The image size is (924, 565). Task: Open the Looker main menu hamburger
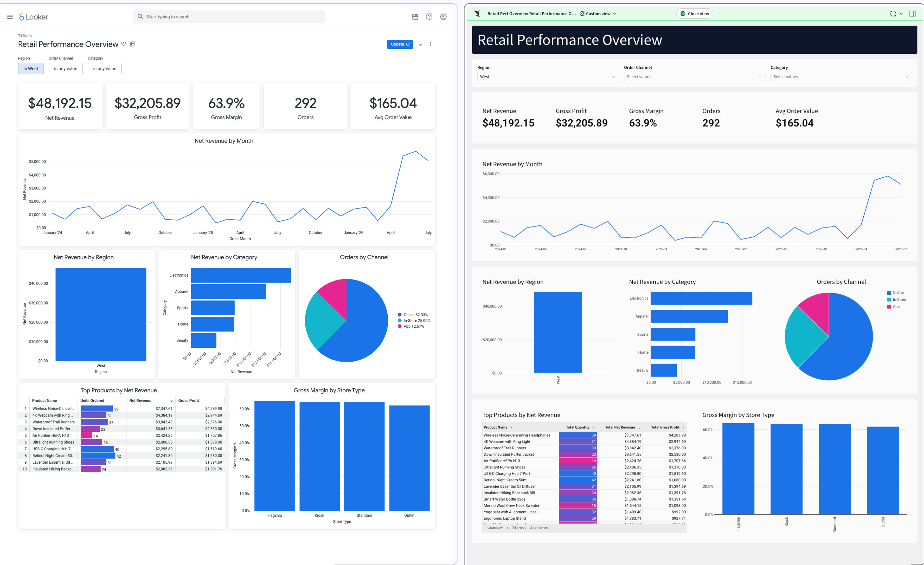tap(10, 17)
